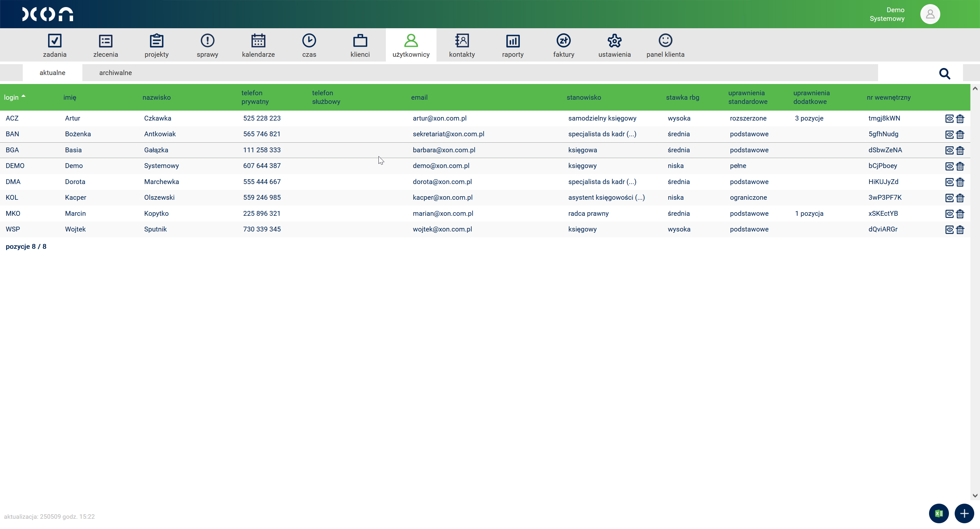The height and width of the screenshot is (529, 980).
Task: Click phone number 607 644 387
Action: pos(262,166)
